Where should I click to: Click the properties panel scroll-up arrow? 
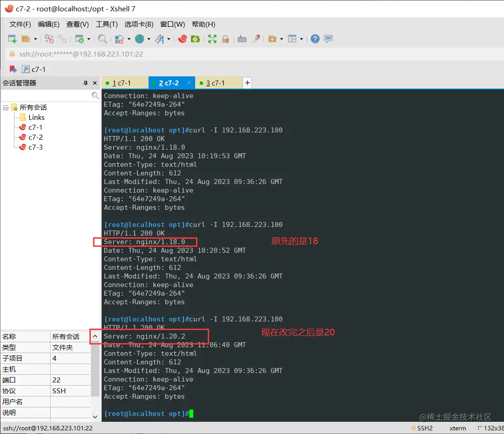pos(95,336)
